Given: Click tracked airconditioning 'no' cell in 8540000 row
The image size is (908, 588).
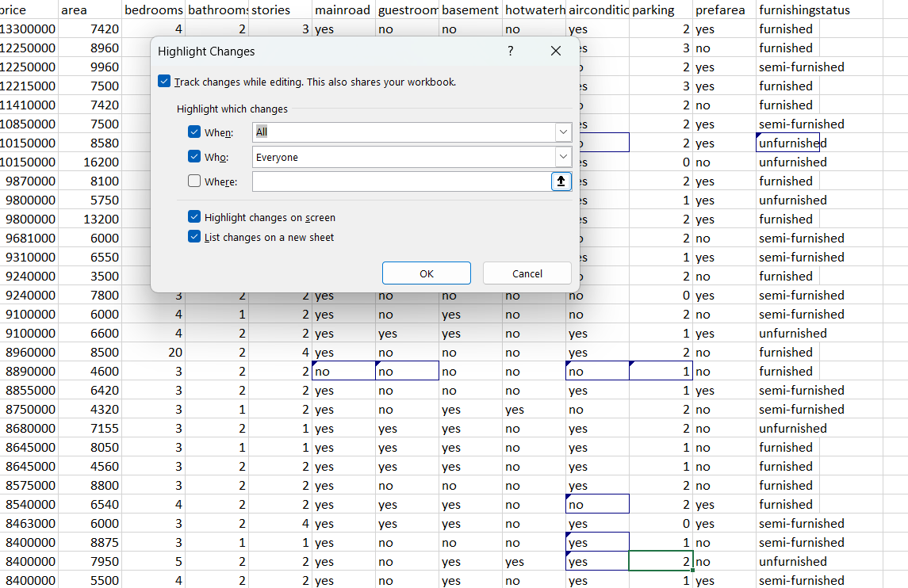Looking at the screenshot, I should pyautogui.click(x=597, y=504).
